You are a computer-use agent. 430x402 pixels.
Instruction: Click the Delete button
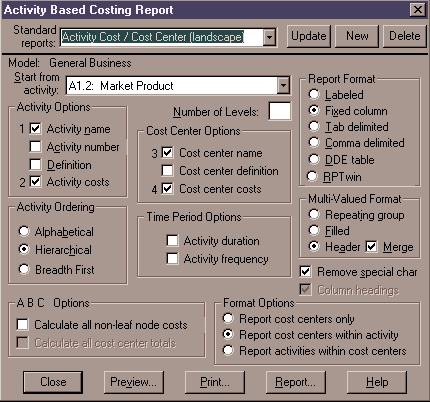tap(405, 36)
